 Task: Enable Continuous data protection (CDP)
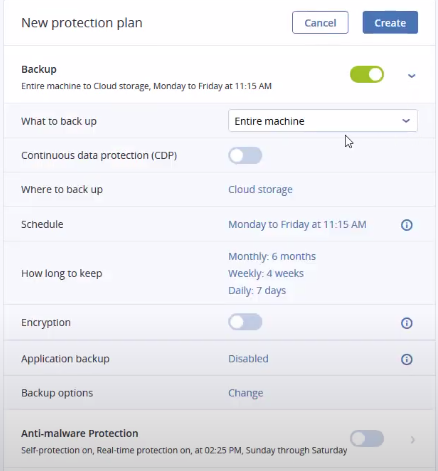point(245,156)
